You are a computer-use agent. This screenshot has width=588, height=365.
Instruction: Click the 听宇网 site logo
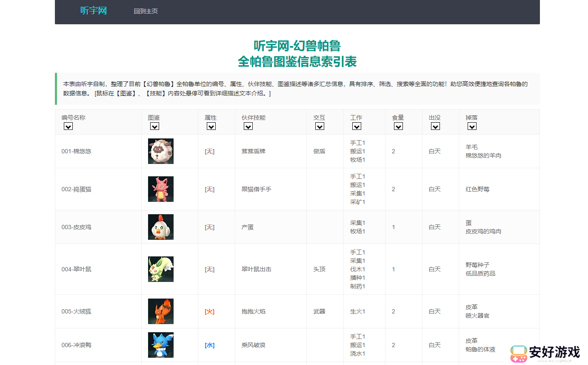94,11
